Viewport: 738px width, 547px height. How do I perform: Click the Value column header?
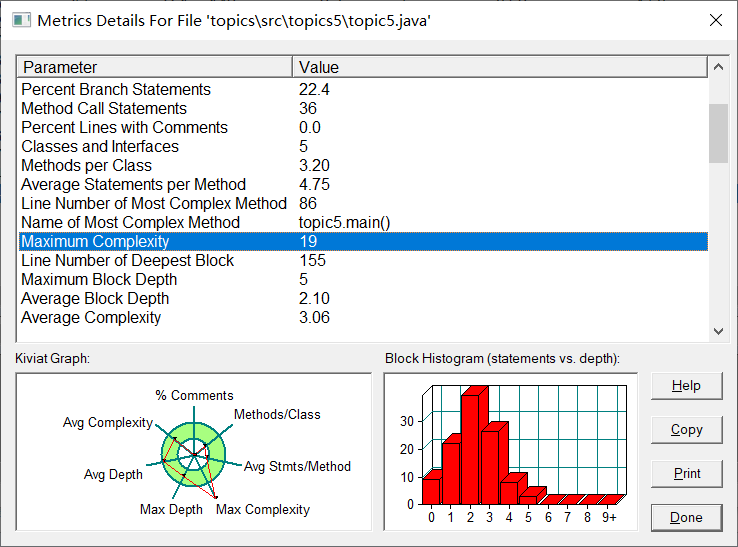500,67
